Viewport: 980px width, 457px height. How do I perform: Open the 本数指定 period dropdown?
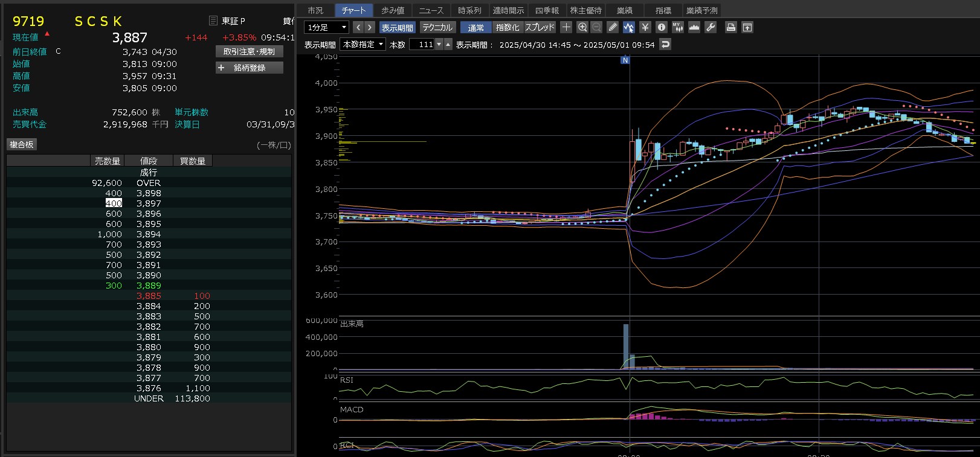coord(363,44)
